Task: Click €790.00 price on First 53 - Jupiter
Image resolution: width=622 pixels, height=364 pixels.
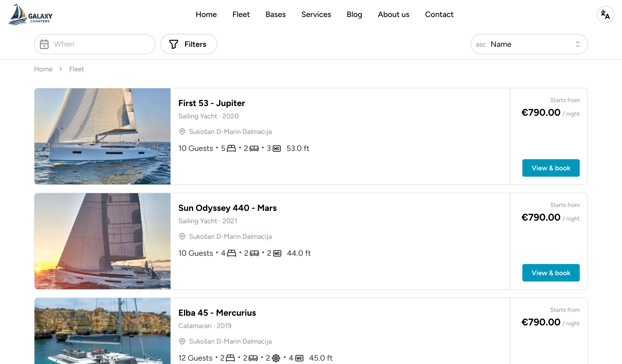Action: [541, 113]
